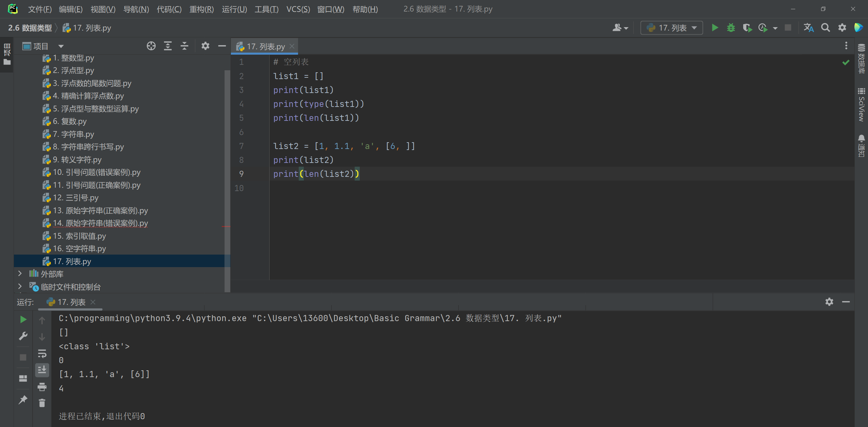Open file 7. 字符串.py

point(74,134)
